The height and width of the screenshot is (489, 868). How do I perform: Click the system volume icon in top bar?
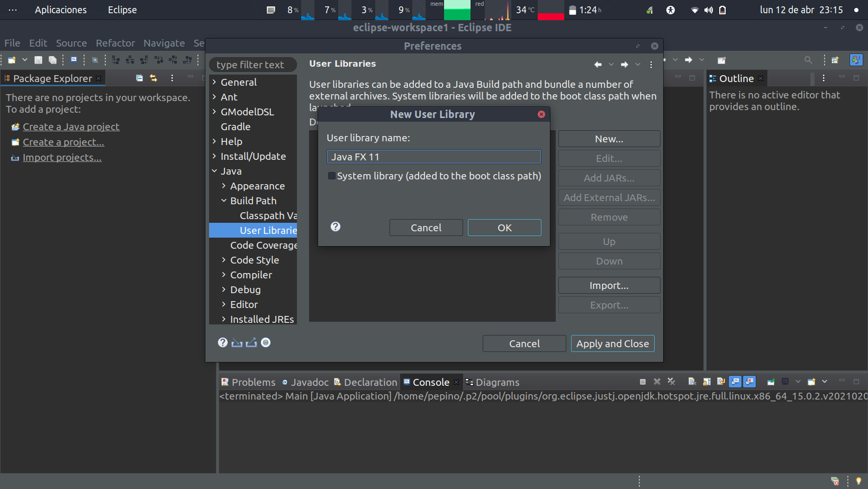click(x=709, y=10)
